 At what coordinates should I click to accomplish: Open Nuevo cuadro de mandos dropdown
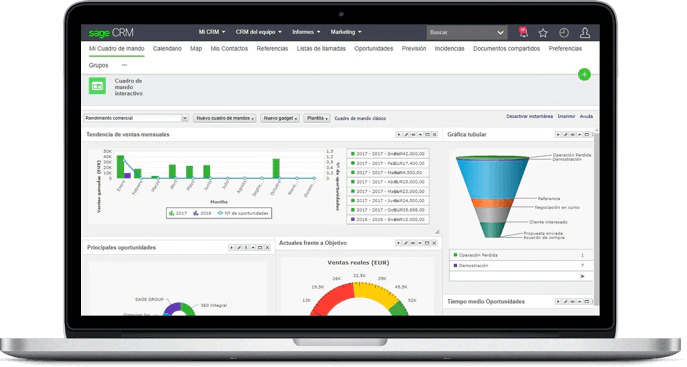click(225, 118)
